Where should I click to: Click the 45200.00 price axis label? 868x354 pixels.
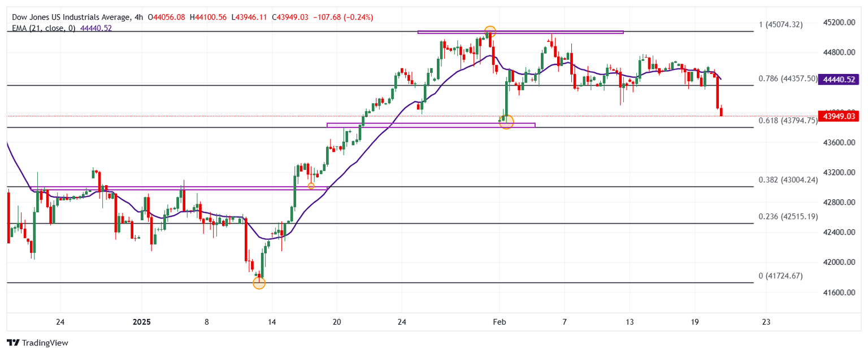pos(837,23)
